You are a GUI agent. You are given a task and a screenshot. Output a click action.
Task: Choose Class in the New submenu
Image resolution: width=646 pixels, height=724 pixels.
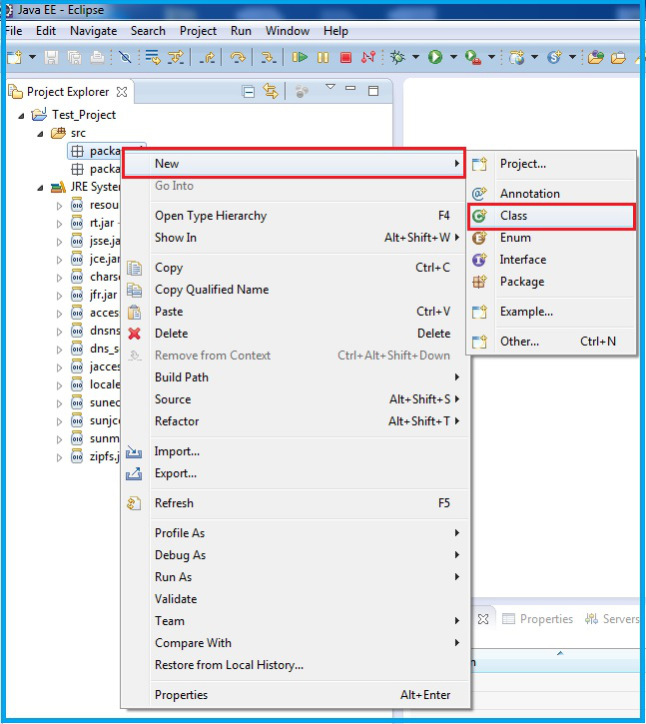[x=551, y=216]
